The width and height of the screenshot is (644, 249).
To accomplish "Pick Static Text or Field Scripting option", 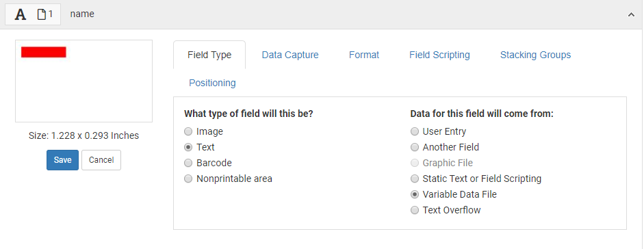I will (x=415, y=179).
